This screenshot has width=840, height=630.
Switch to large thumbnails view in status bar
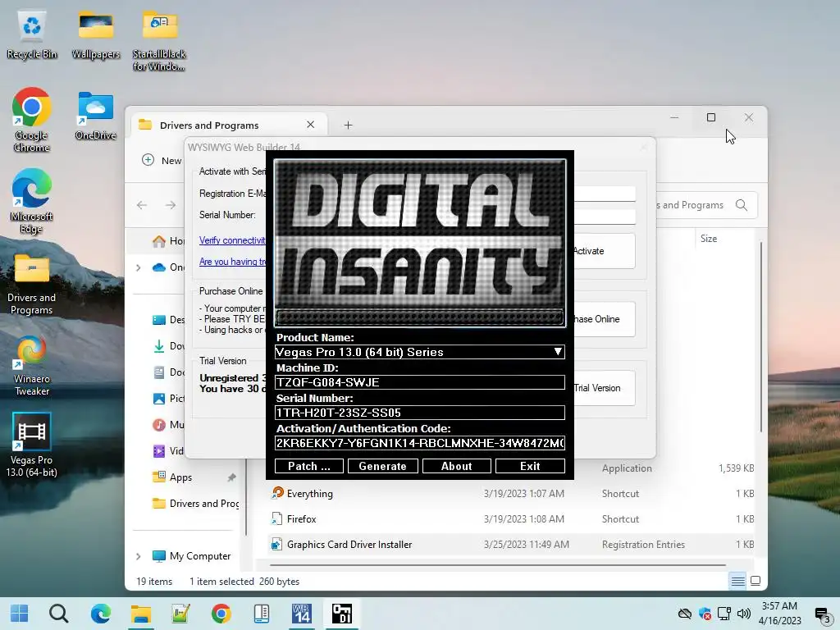(756, 582)
